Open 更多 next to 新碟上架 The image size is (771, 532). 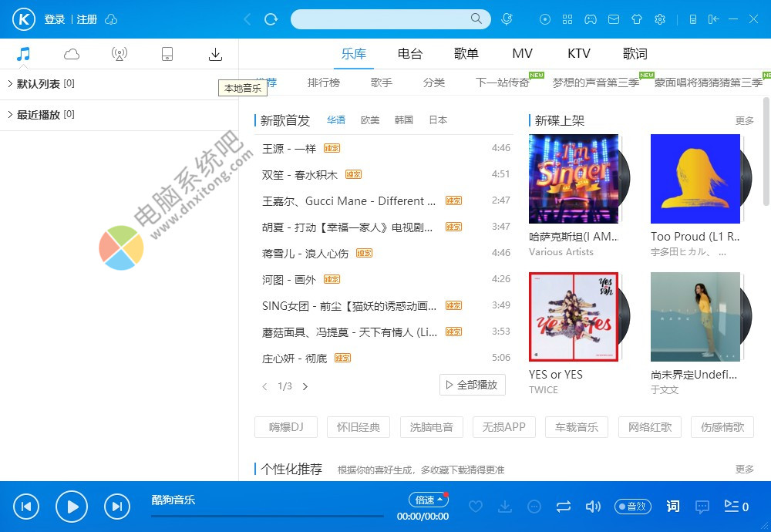[x=745, y=120]
